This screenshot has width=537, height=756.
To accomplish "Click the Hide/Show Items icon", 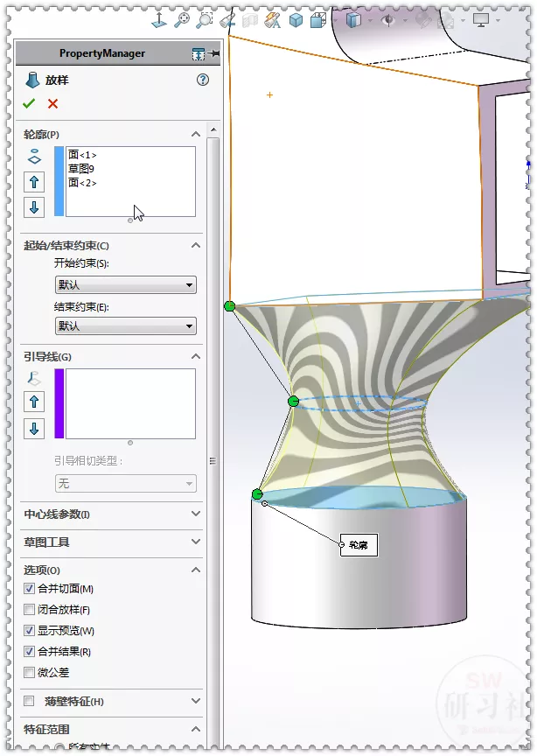I will pyautogui.click(x=388, y=20).
